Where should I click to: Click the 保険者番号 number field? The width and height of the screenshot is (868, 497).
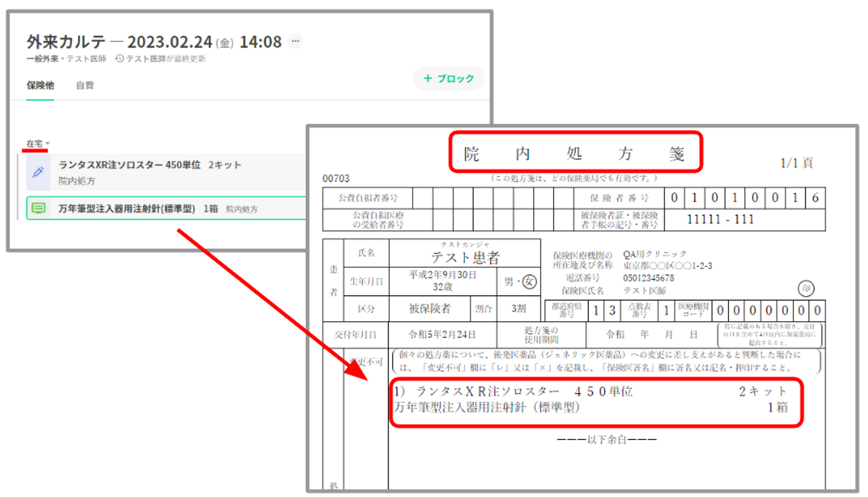coord(744,198)
